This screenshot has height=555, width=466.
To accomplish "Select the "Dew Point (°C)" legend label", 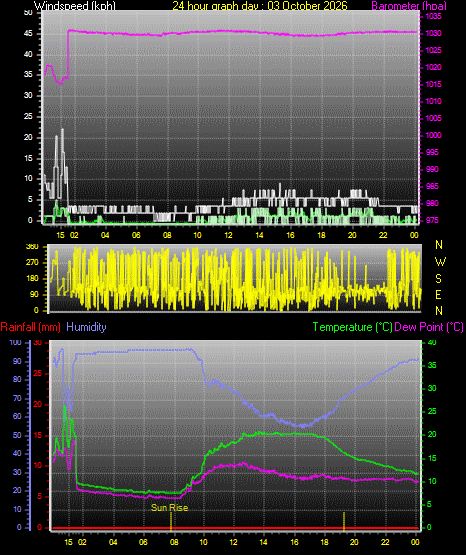I will click(x=429, y=327).
